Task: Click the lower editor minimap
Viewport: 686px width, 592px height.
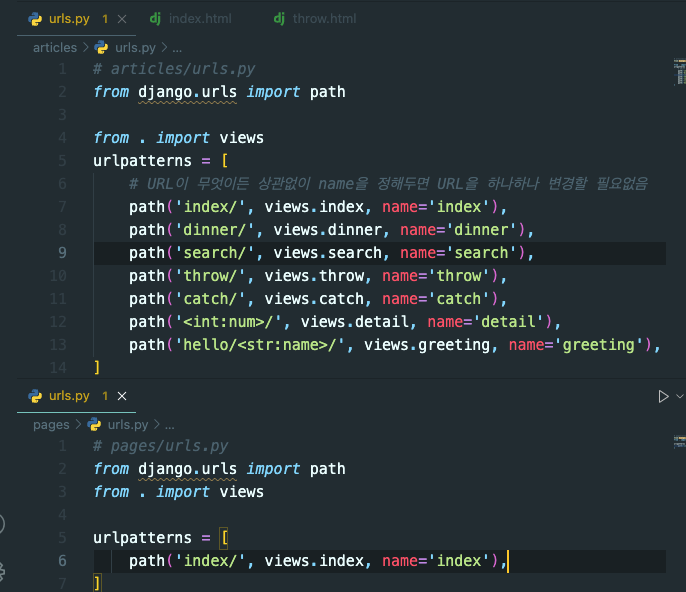Action: (679, 442)
